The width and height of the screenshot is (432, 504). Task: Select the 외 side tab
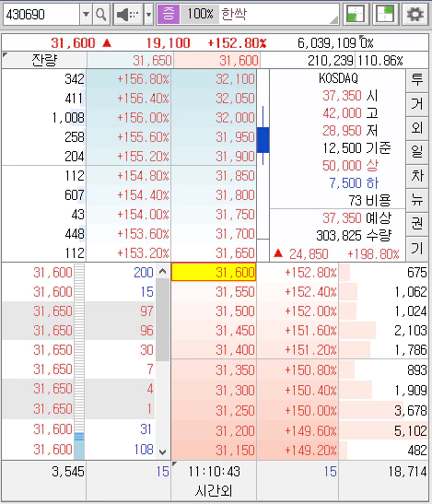417,128
